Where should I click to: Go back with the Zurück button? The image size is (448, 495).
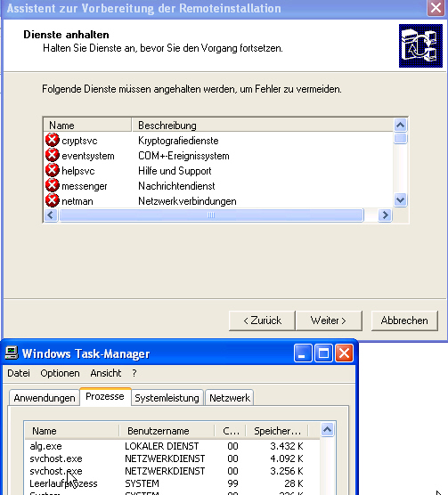(262, 321)
